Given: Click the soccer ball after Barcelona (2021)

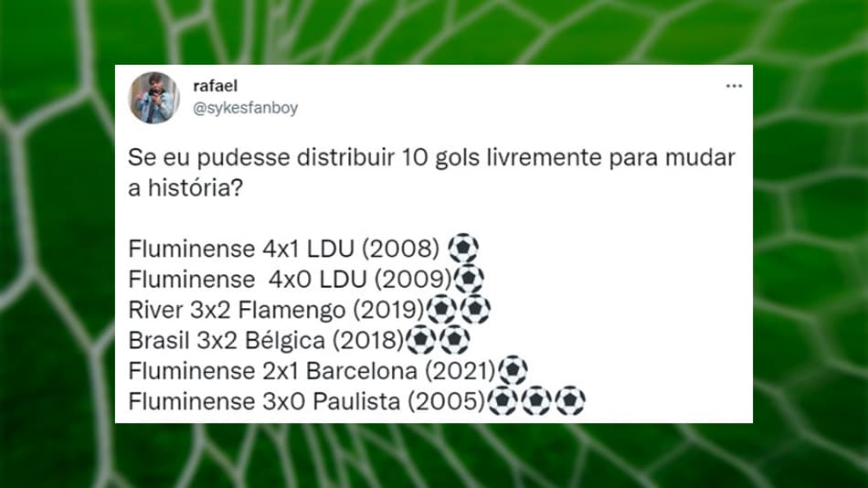Looking at the screenshot, I should [x=513, y=370].
